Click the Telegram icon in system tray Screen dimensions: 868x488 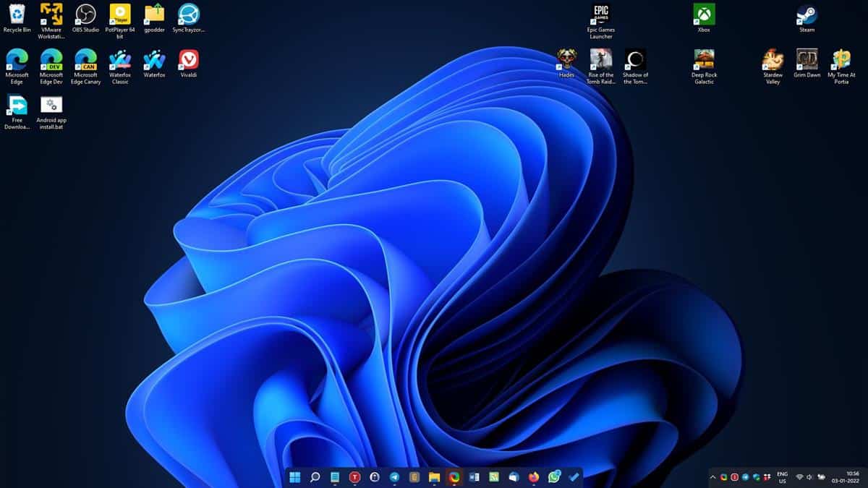pos(745,477)
